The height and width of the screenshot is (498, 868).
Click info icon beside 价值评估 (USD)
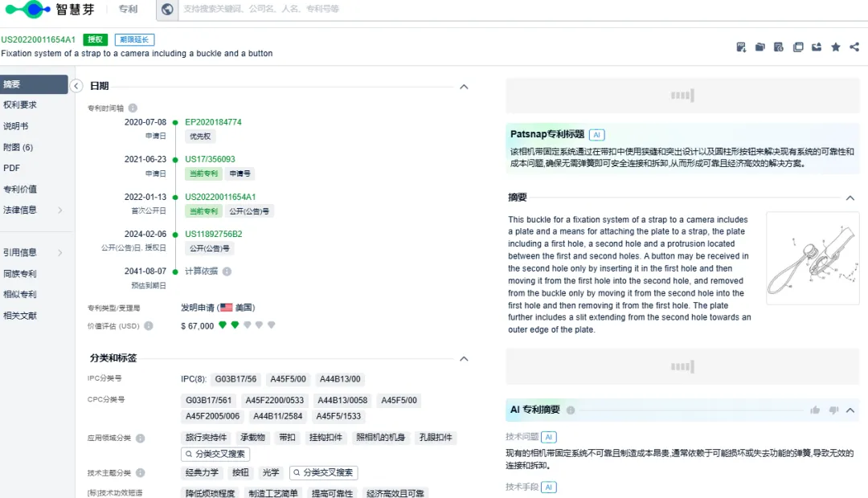pos(149,326)
